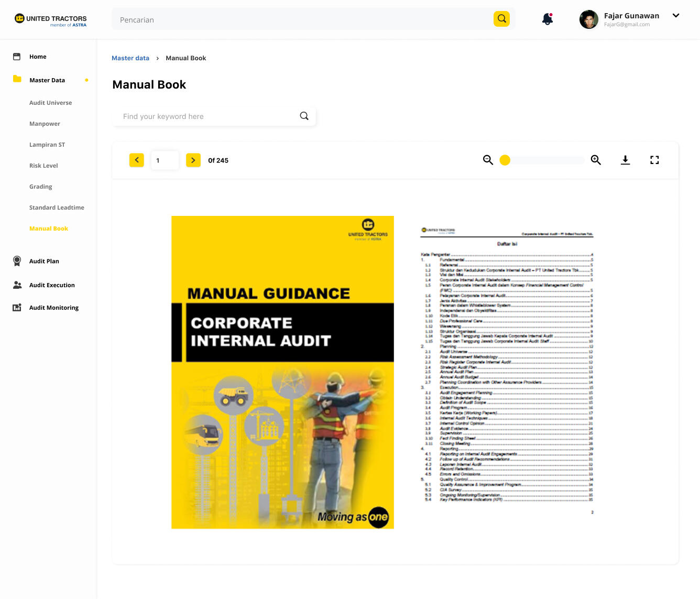Screen dimensions: 700x599
Task: Expand the Fajar Gunawan account dropdown
Action: click(676, 16)
